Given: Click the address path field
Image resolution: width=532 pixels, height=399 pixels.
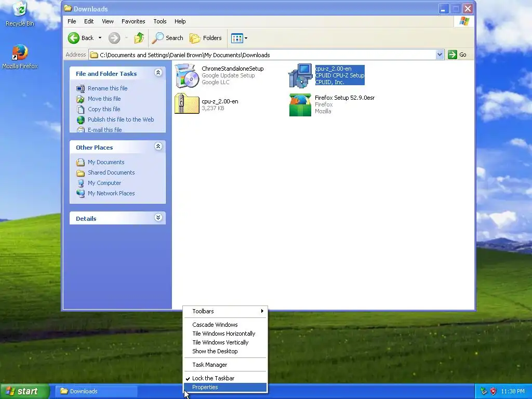Looking at the screenshot, I should coord(262,55).
